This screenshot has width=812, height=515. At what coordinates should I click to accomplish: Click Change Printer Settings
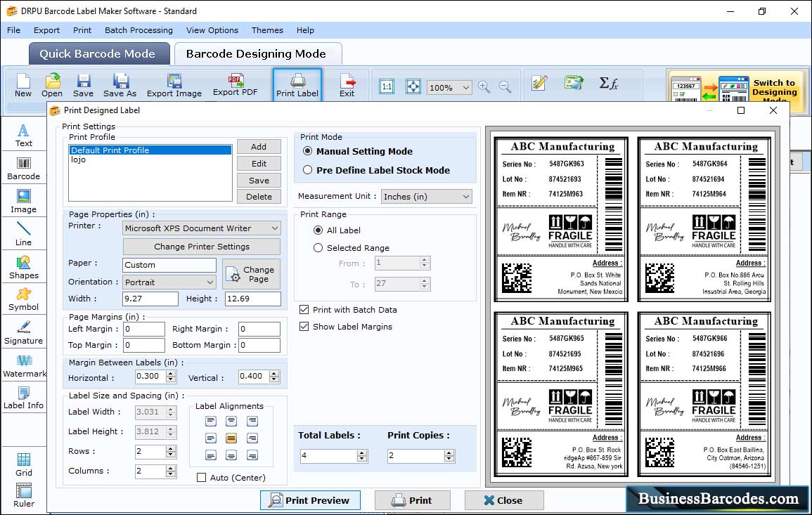pos(202,247)
